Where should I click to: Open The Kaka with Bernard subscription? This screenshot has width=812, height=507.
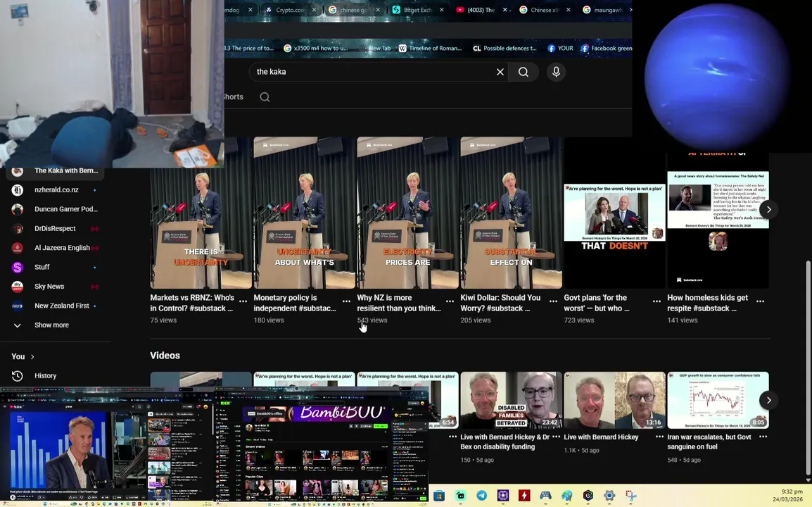pos(55,170)
